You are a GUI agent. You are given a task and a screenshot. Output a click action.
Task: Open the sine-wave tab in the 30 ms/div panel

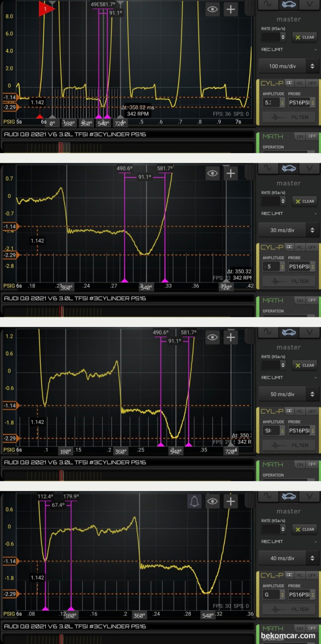pyautogui.click(x=268, y=168)
